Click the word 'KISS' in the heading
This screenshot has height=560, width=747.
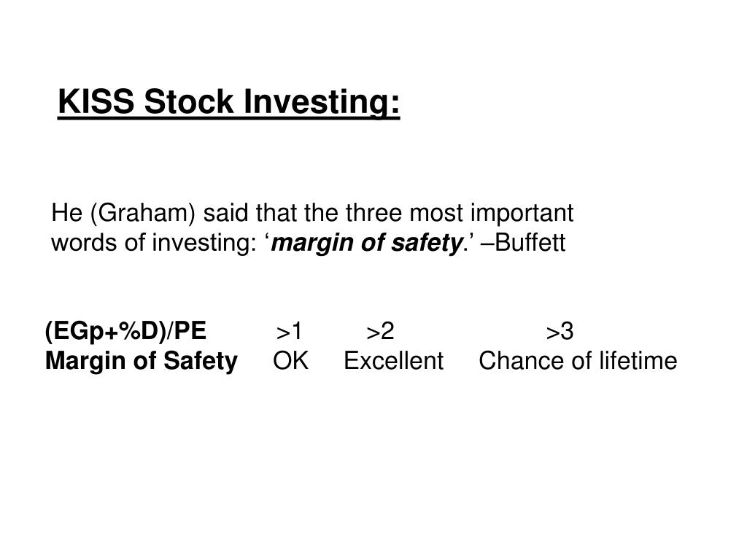[96, 101]
